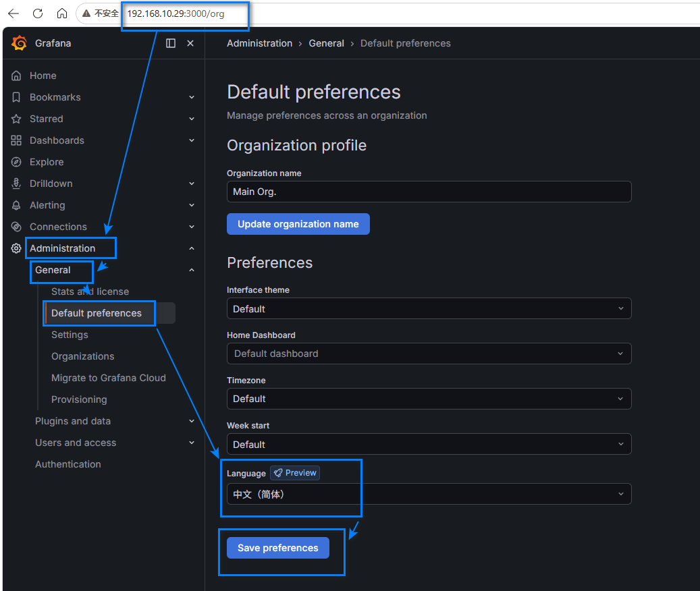
Task: Click the Starred star icon
Action: 16,119
